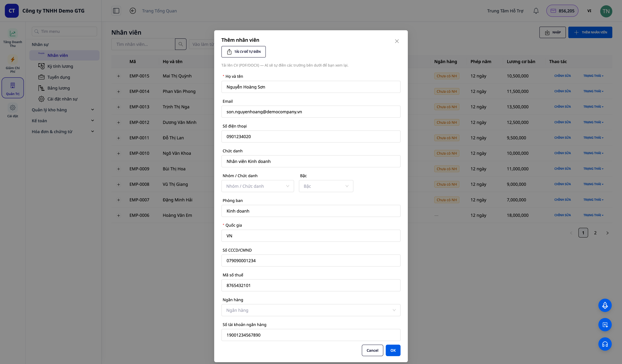Go to page 2 of employees
Screen dimensions: 622x364
pos(595,233)
